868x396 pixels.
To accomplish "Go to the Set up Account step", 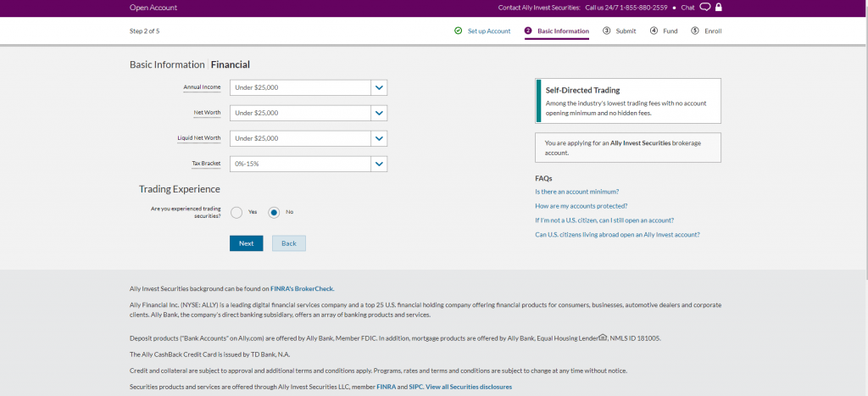I will click(x=489, y=31).
